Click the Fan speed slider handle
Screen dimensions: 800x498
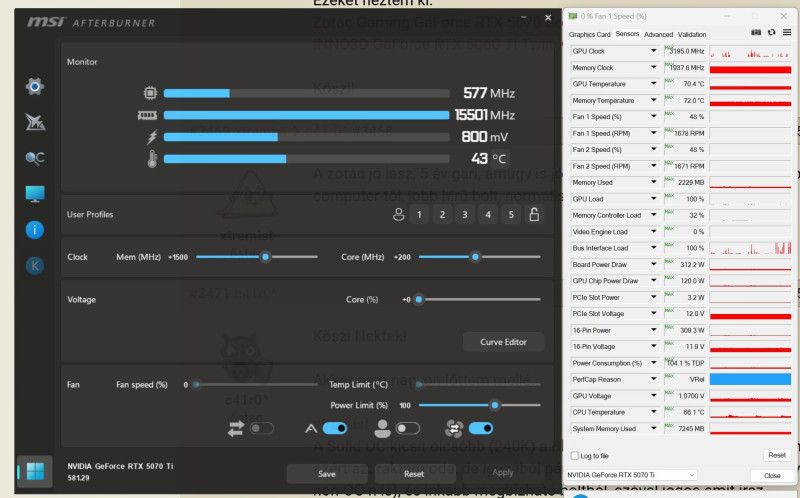point(196,384)
